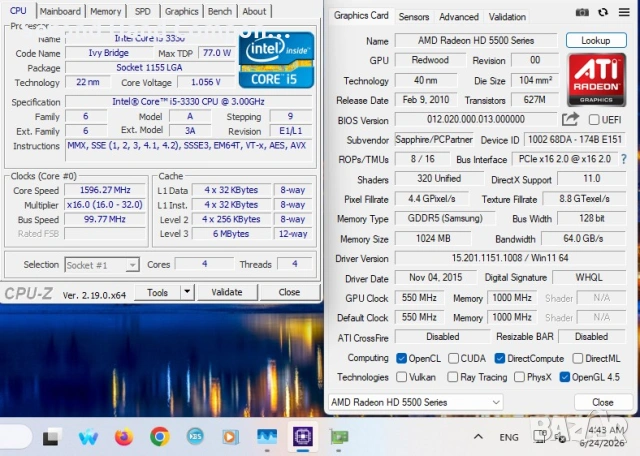Viewport: 640px width, 456px height.
Task: Toggle the OpenGL 4.5 checkbox
Action: point(564,377)
